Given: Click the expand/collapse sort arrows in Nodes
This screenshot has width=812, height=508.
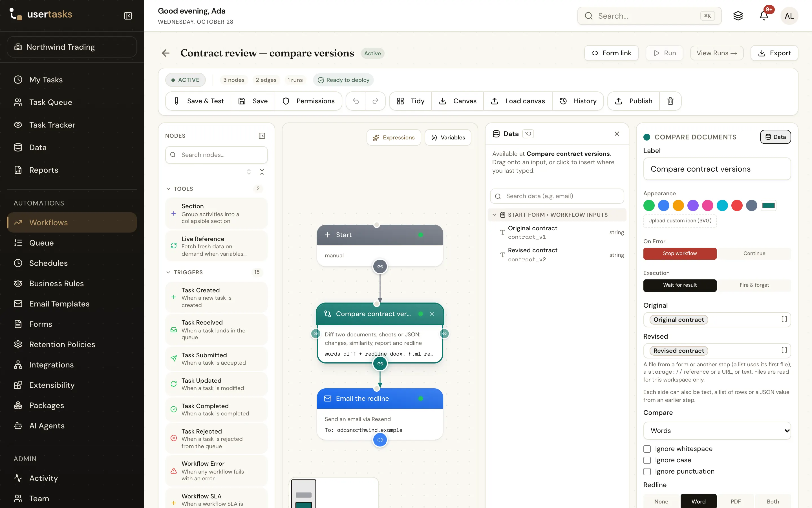Looking at the screenshot, I should coord(249,172).
